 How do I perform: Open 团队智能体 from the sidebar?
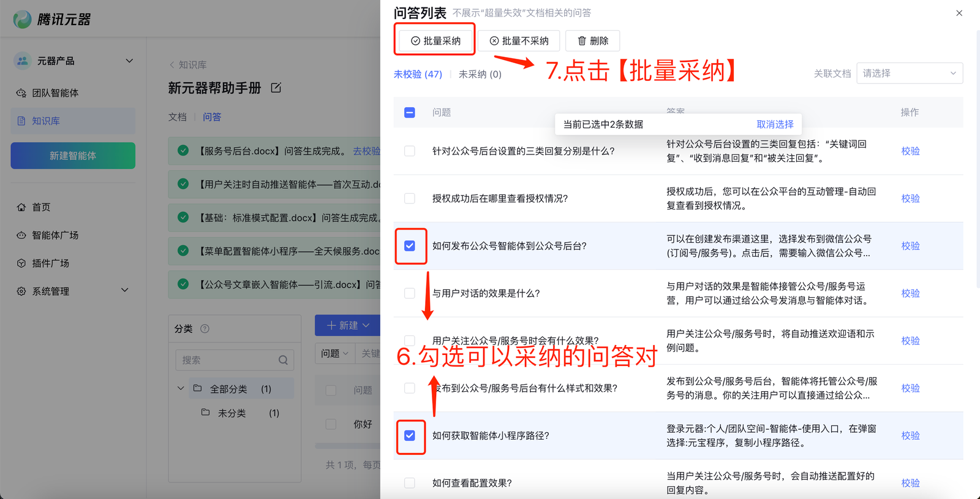(x=55, y=93)
